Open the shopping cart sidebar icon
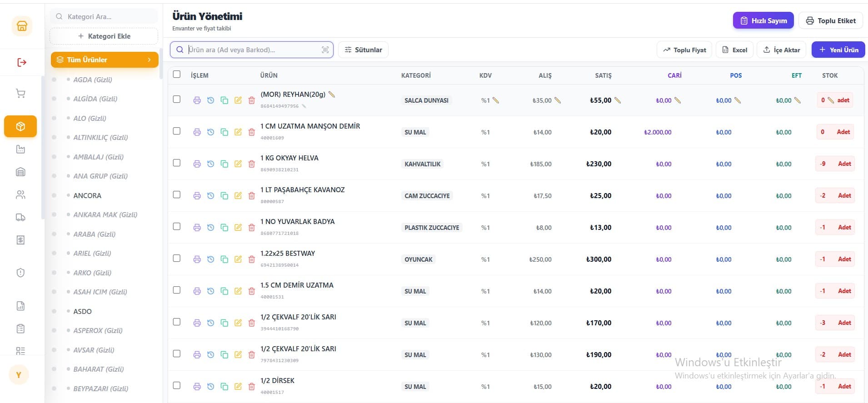Image resolution: width=868 pixels, height=403 pixels. click(x=20, y=94)
